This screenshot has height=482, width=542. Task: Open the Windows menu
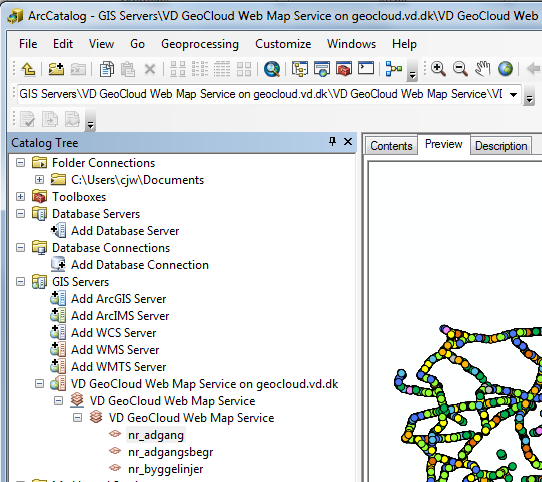(x=351, y=44)
